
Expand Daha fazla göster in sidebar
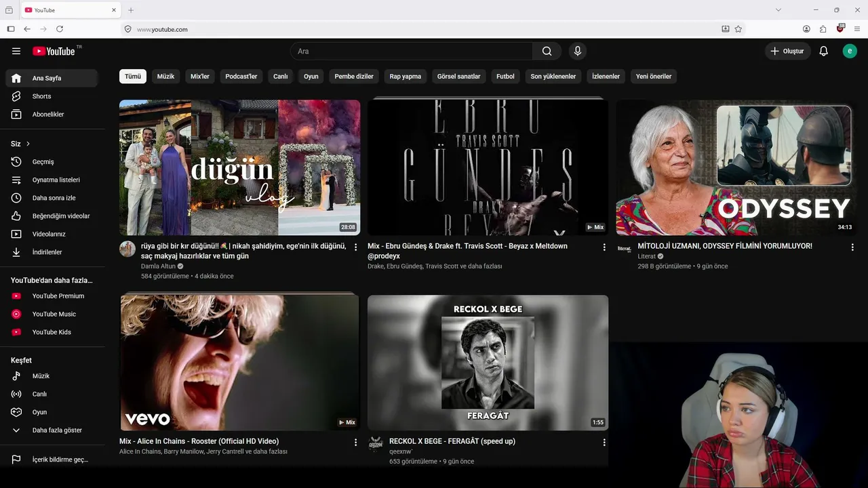53,430
